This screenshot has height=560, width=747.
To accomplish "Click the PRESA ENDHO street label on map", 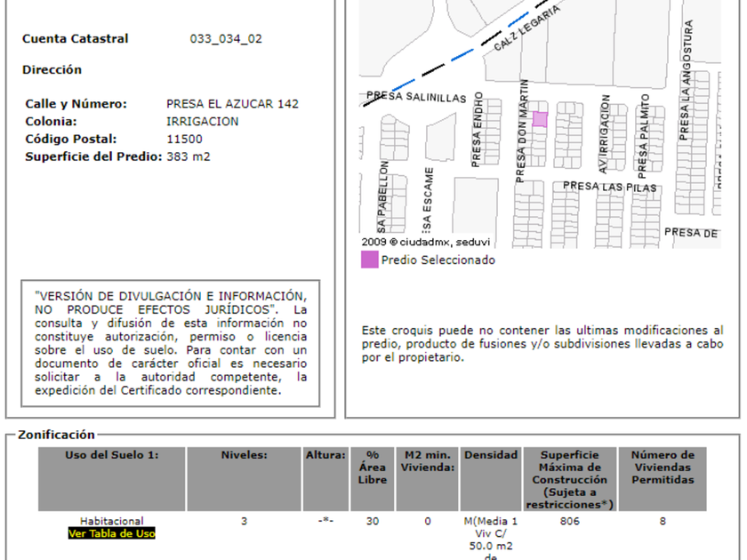I will tap(477, 130).
